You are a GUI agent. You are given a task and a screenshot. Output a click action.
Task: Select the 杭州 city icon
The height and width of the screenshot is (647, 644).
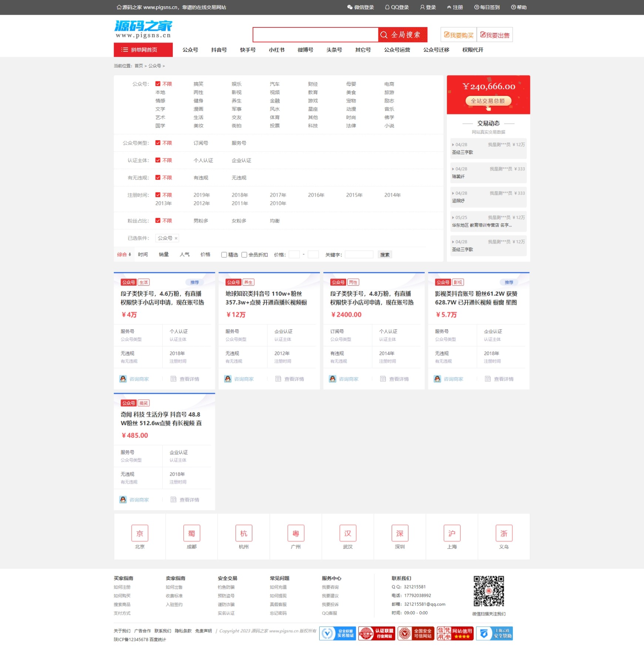(244, 533)
